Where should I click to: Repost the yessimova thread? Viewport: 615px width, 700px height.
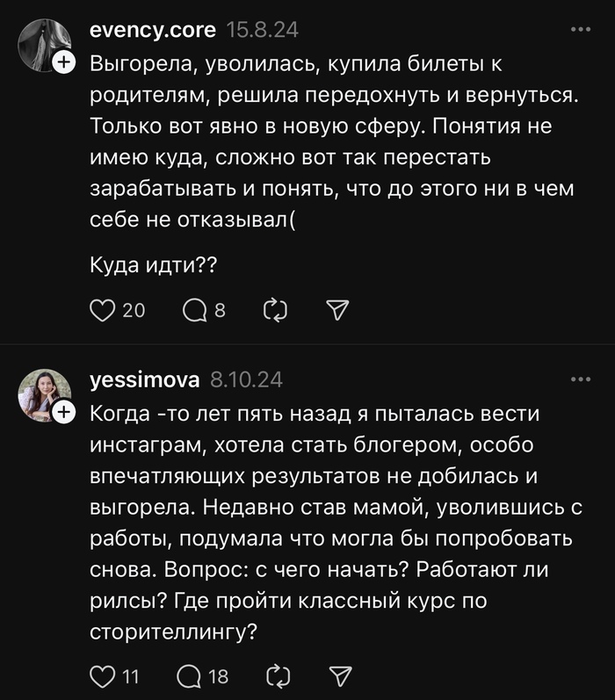pos(276,675)
